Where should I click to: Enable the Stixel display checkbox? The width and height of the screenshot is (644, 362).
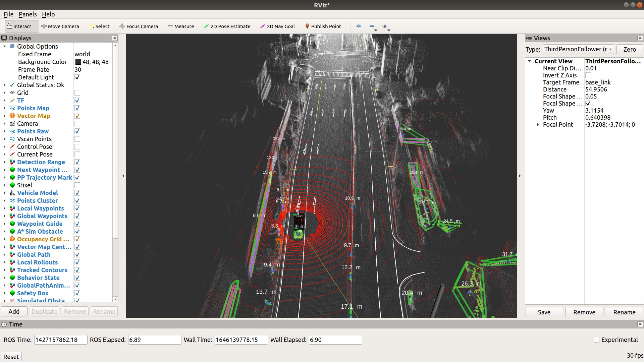pyautogui.click(x=77, y=185)
